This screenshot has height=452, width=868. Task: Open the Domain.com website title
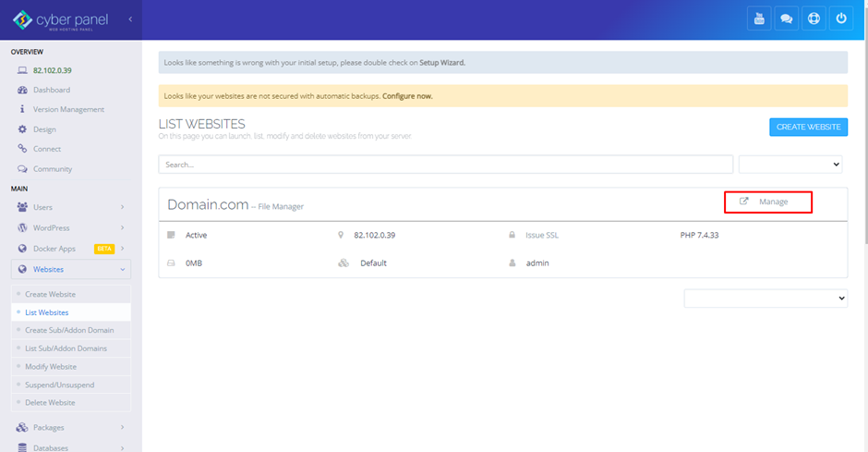click(x=208, y=204)
